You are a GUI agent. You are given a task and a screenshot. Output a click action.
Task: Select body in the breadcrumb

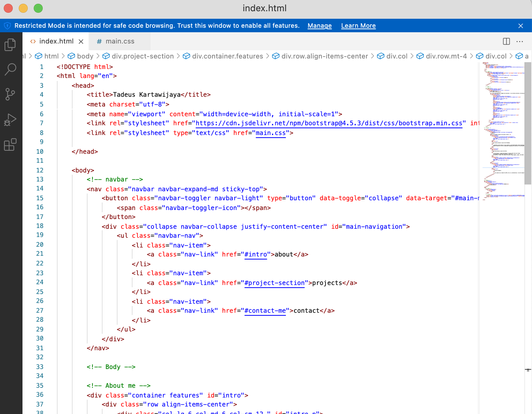tap(85, 56)
